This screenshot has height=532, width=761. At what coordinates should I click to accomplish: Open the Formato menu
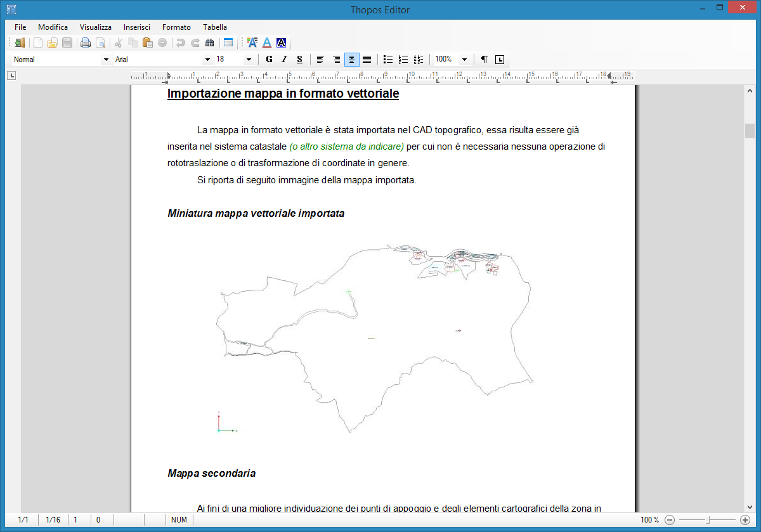point(176,27)
